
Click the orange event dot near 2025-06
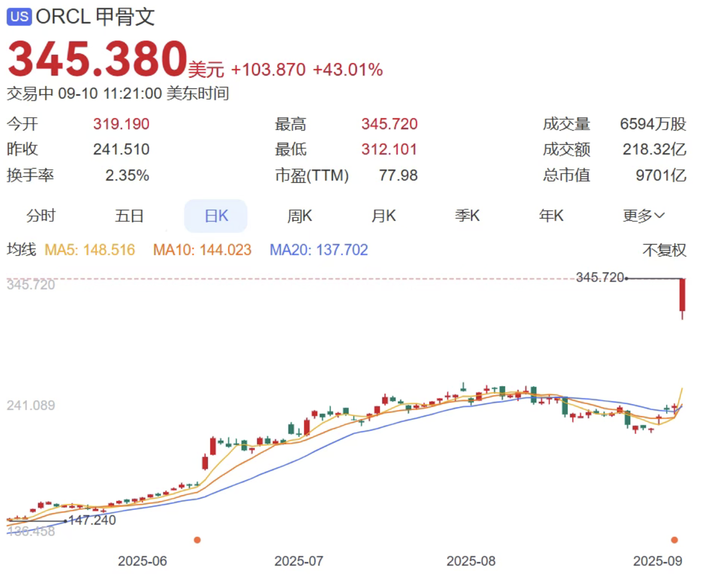point(197,540)
